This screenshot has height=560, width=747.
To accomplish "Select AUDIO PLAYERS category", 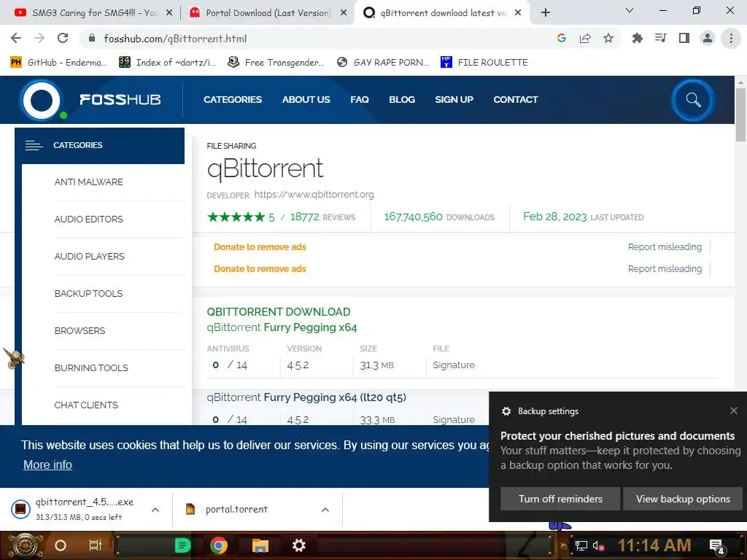I will (x=90, y=256).
